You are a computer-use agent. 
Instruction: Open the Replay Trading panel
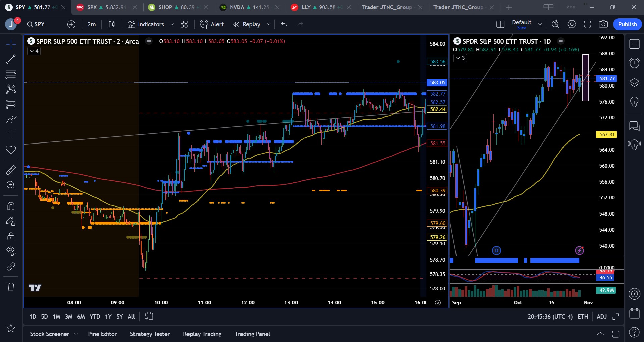tap(202, 334)
